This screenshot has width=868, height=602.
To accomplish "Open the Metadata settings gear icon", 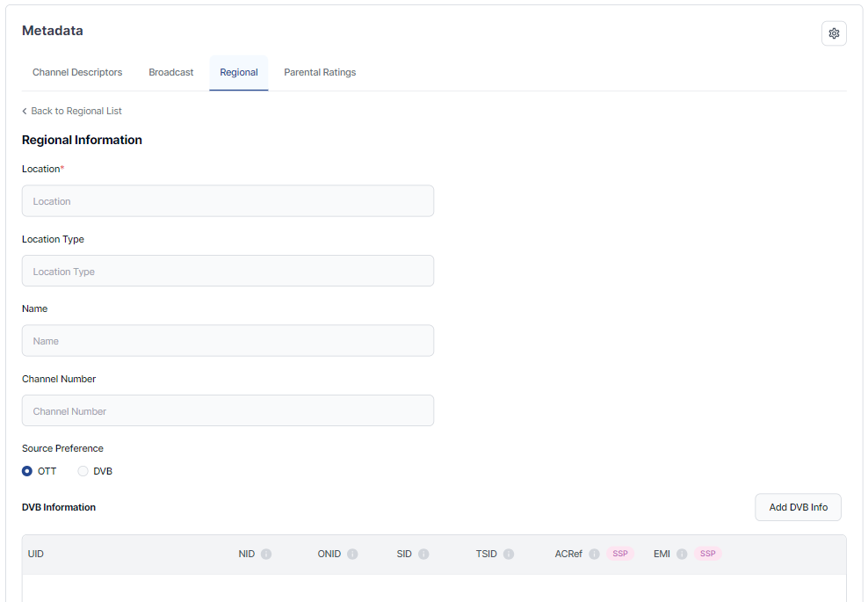I will tap(834, 33).
